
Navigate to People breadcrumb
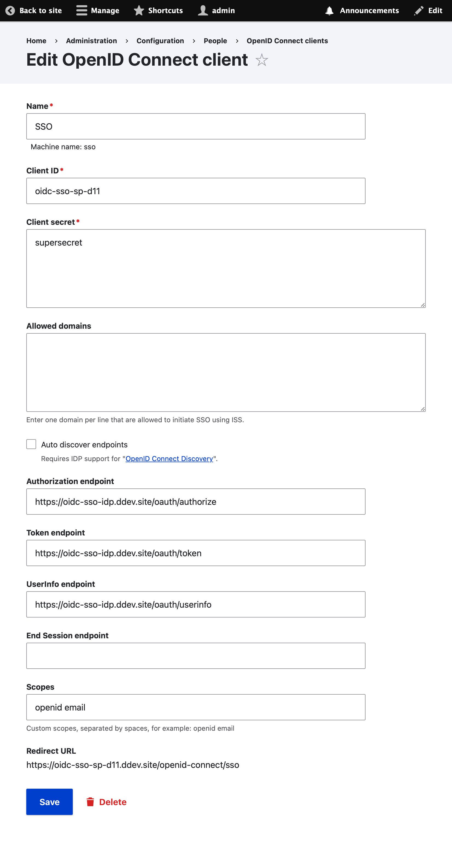click(x=215, y=41)
